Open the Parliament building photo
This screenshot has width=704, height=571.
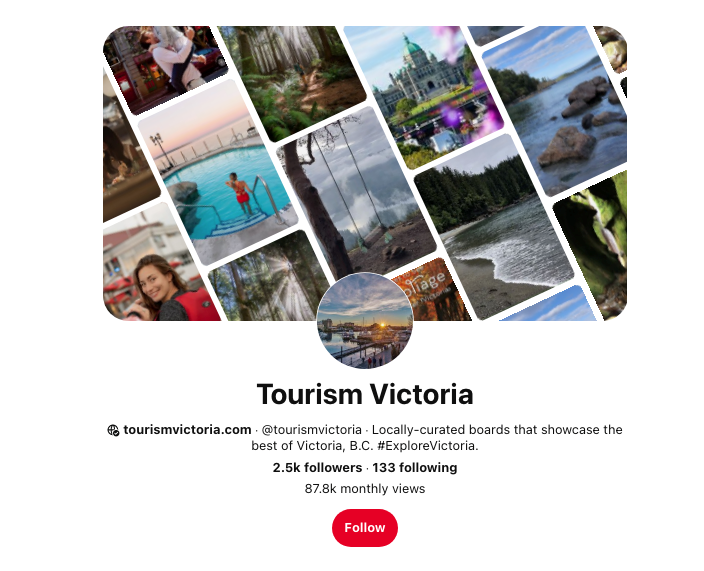point(422,94)
